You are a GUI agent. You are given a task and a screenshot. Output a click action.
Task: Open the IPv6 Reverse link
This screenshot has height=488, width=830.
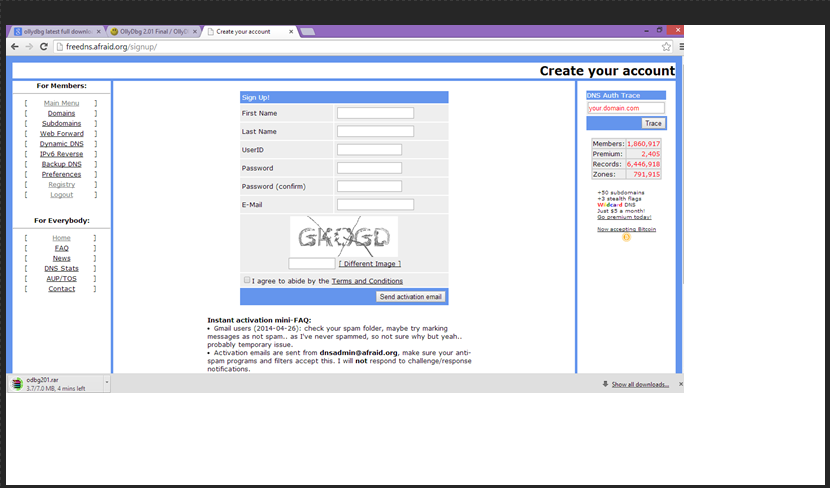[61, 154]
